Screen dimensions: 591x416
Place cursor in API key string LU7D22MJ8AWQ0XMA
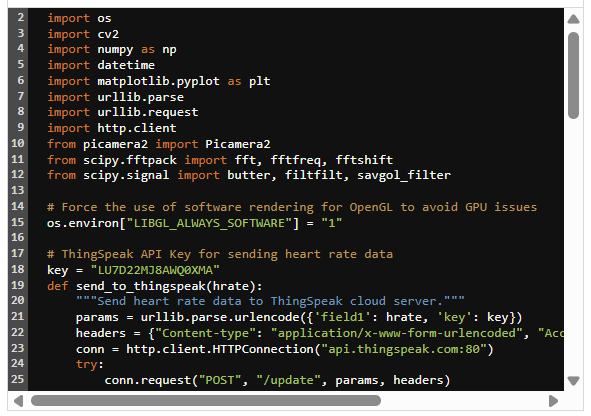coord(155,270)
